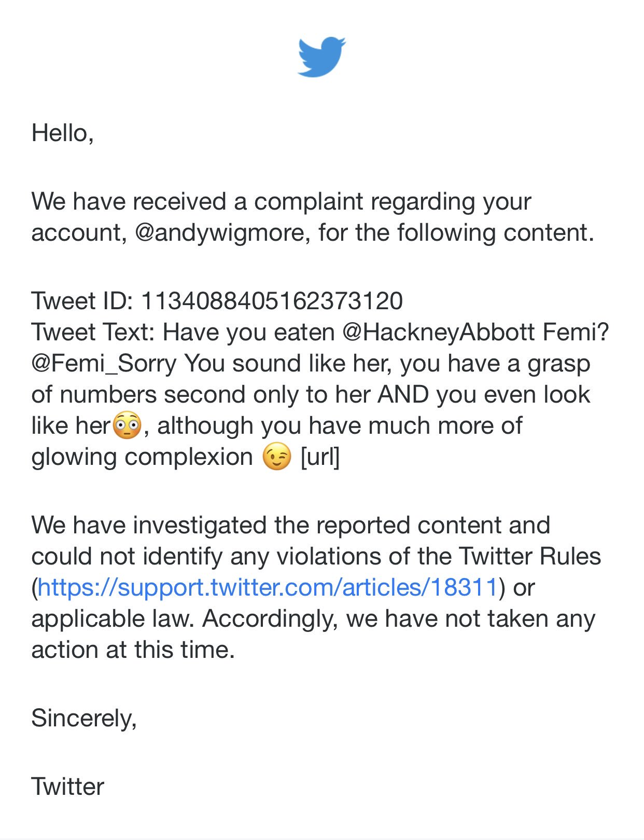Click the words "Twitter Rules"
The image size is (644, 840).
click(530, 556)
